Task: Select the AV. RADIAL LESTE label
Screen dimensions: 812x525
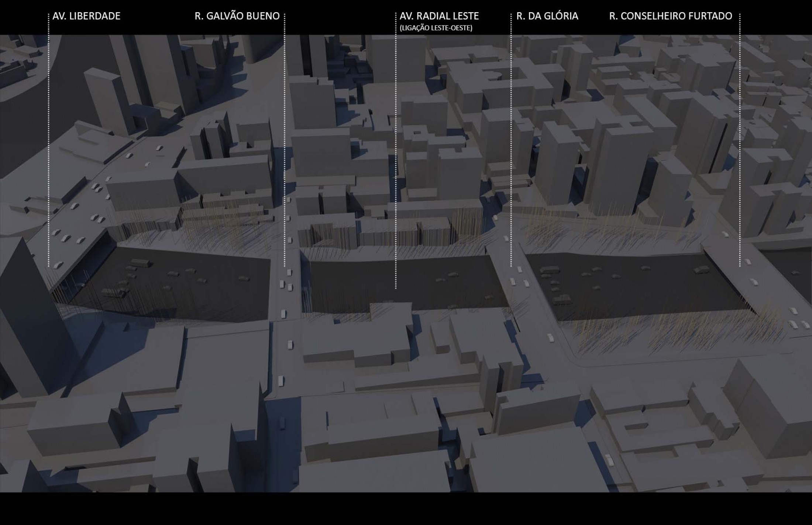Action: pos(439,16)
